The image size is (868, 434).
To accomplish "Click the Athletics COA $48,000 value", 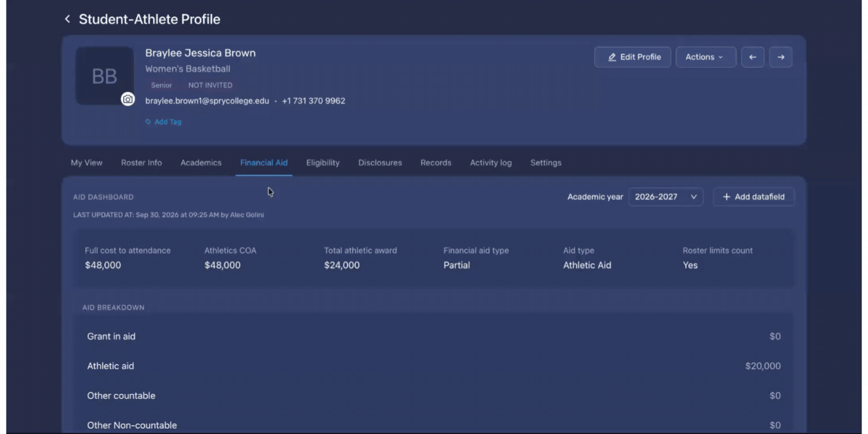I will pyautogui.click(x=222, y=265).
